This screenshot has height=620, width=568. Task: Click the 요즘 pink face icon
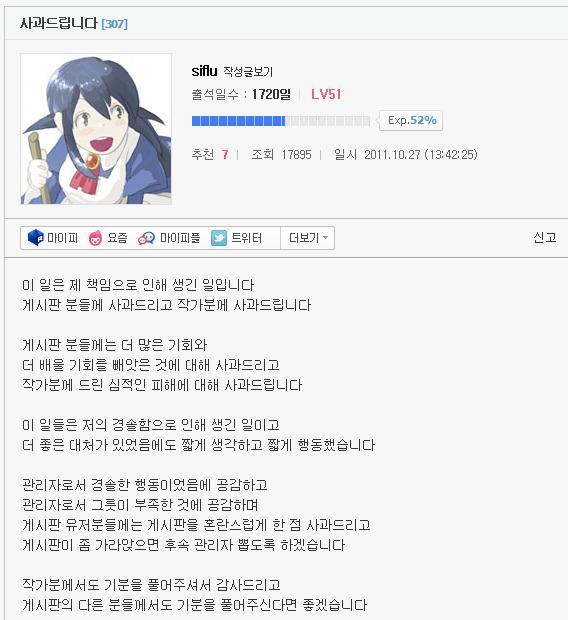[95, 238]
